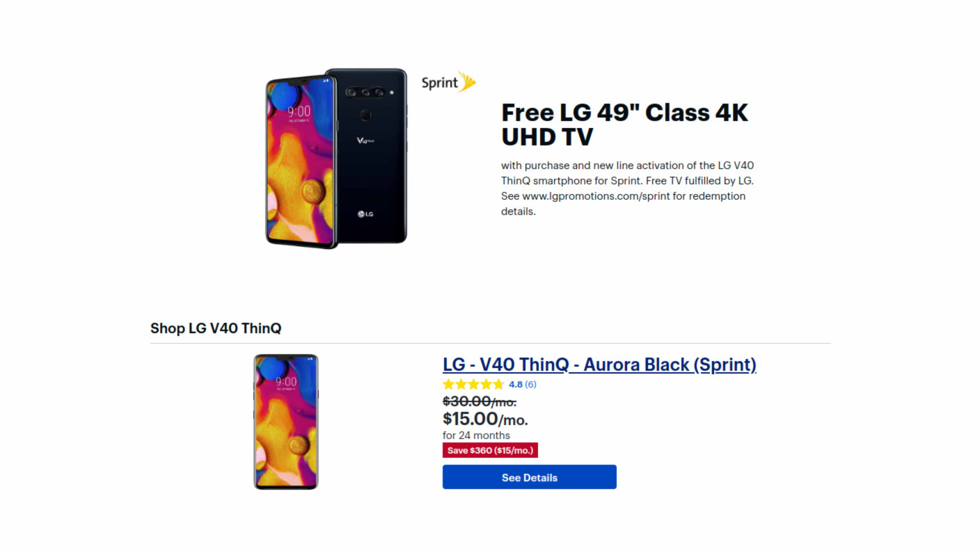Click the Sprint logo

(440, 83)
